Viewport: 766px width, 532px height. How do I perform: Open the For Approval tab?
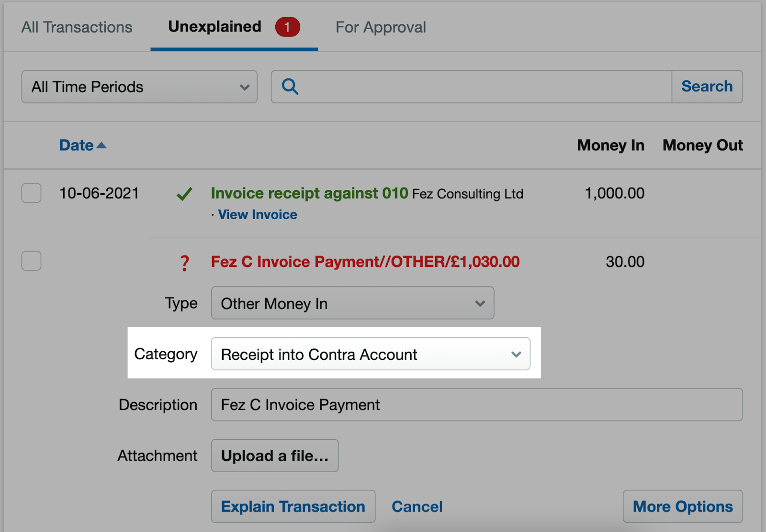click(x=381, y=27)
